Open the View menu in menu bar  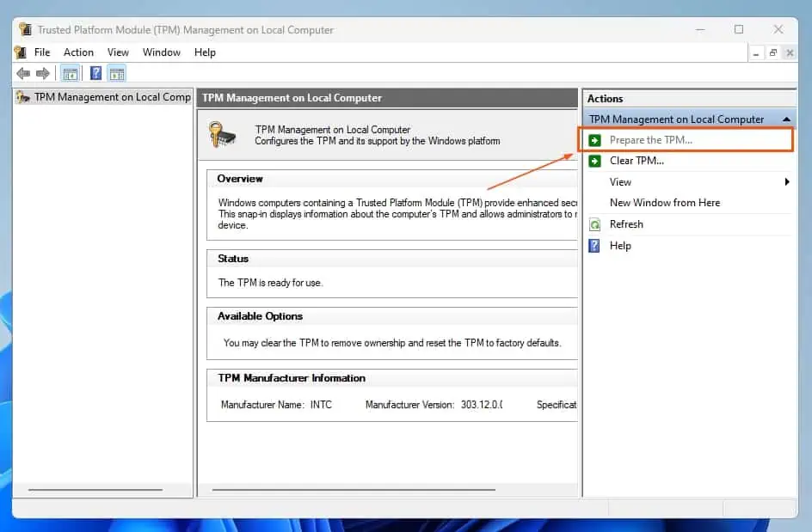click(x=118, y=52)
